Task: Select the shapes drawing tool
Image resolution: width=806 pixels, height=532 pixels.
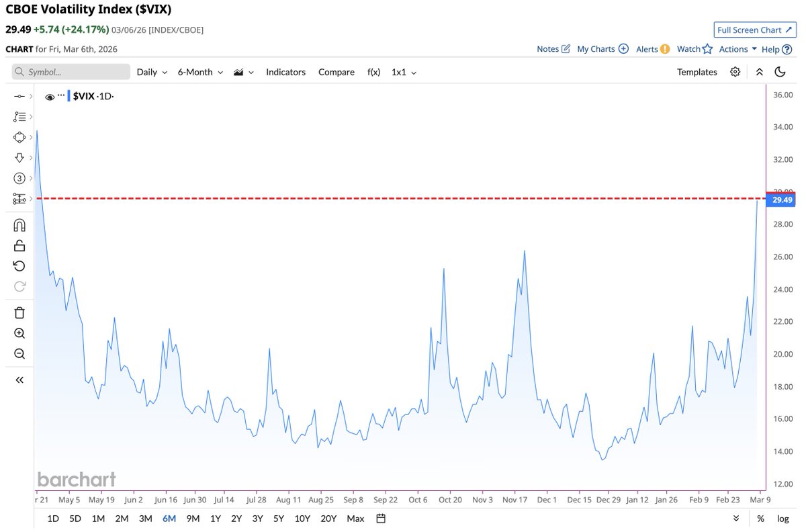Action: pyautogui.click(x=19, y=137)
